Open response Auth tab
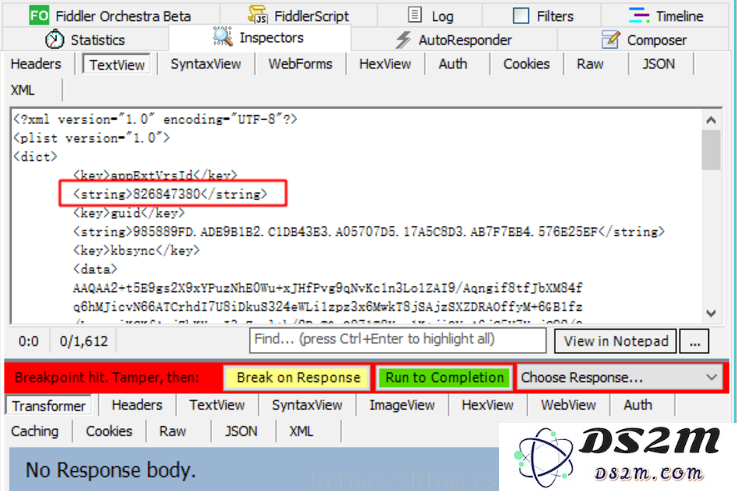 pos(638,405)
